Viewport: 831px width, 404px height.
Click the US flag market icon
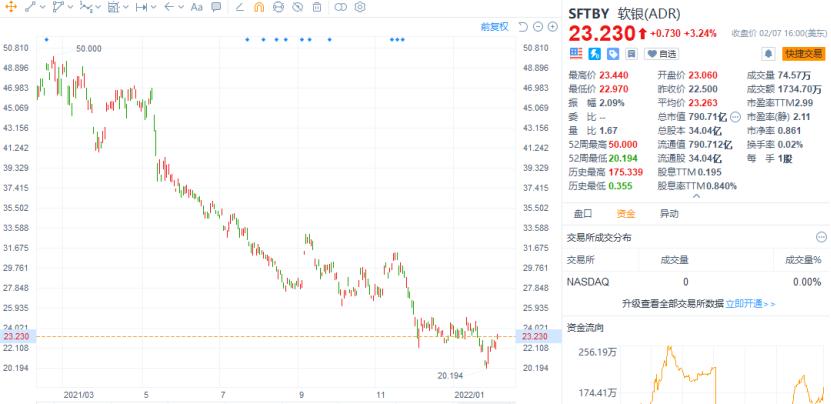pyautogui.click(x=576, y=53)
